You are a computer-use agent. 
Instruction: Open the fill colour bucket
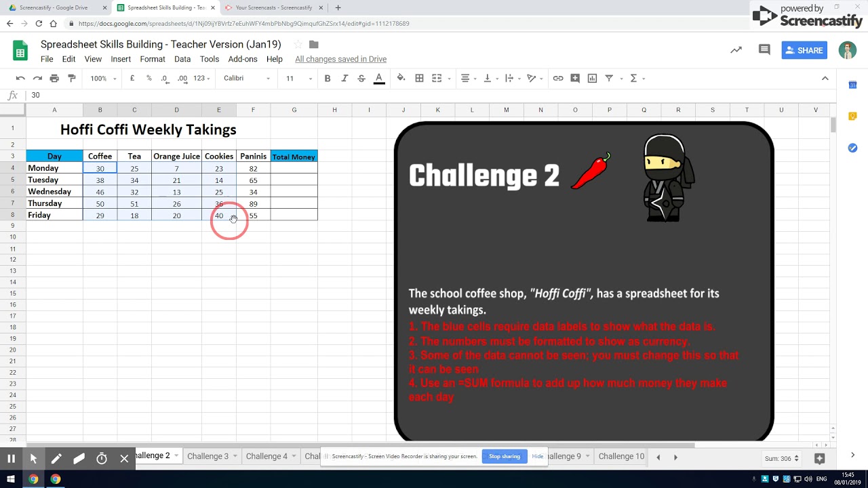[x=401, y=79]
